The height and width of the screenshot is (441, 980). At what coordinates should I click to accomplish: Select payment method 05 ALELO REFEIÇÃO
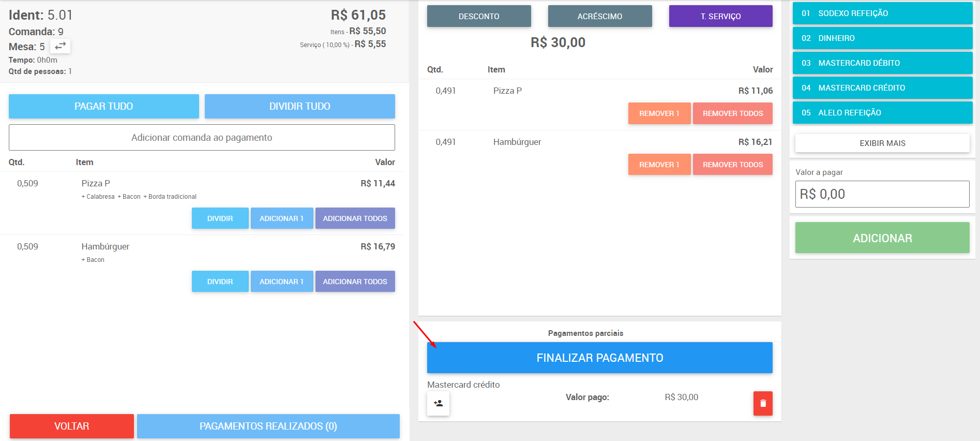click(883, 113)
